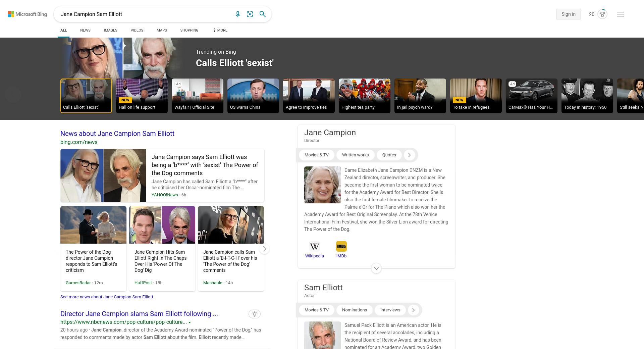Advance the news carousel with next arrow
644x349 pixels.
[264, 249]
